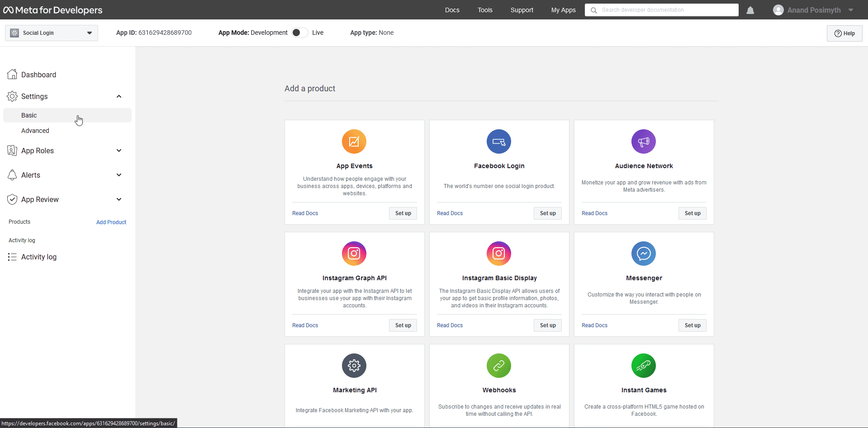Select the Advanced settings tab

coord(35,131)
